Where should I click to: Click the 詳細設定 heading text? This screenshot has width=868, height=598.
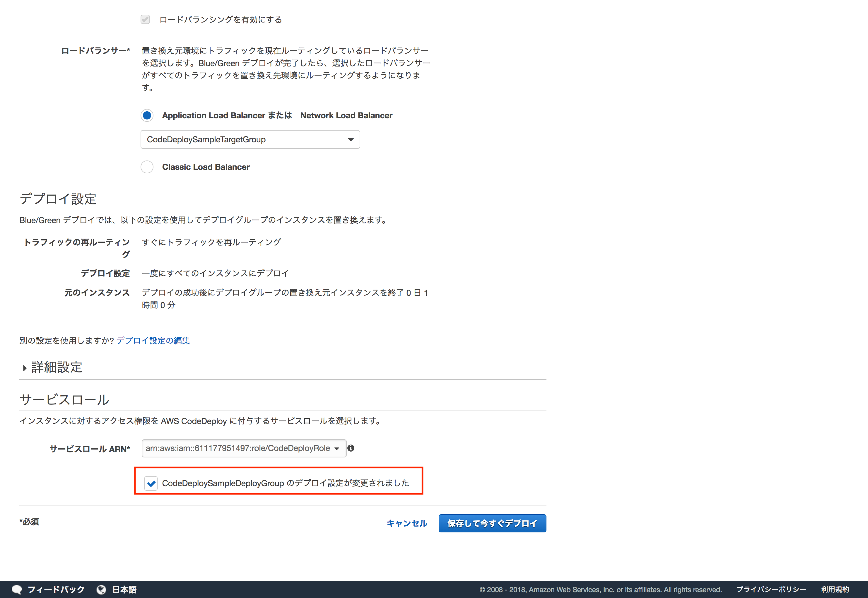coord(57,367)
